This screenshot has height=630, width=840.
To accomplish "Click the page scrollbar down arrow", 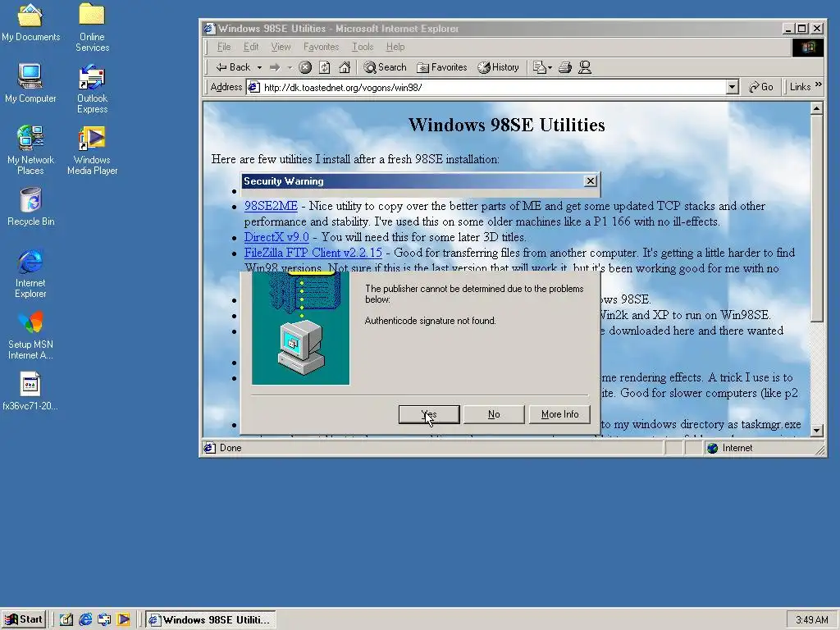I will coord(816,430).
